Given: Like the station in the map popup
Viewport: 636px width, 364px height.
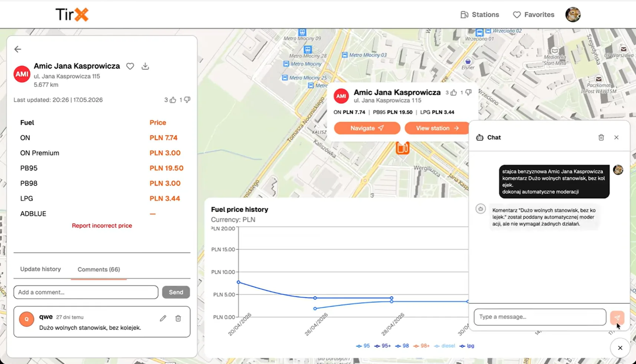Looking at the screenshot, I should (454, 93).
